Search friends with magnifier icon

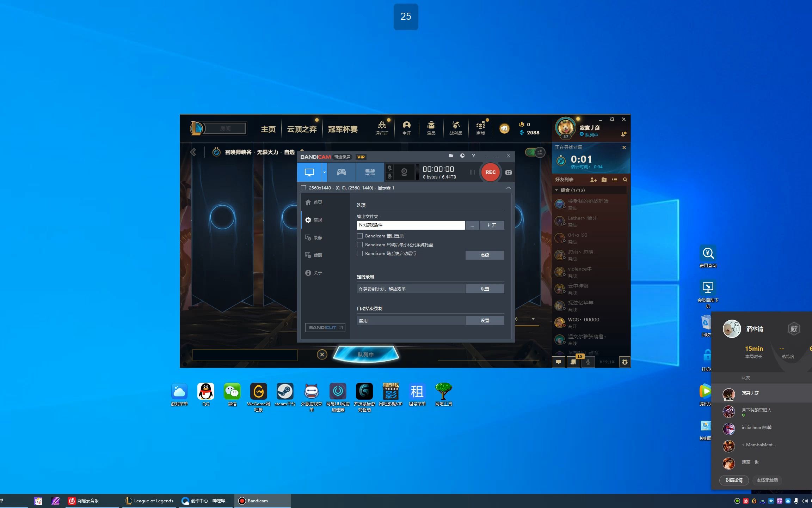pyautogui.click(x=625, y=180)
